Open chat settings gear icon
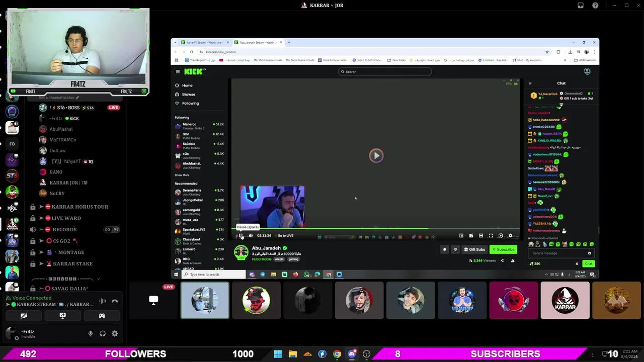 (577, 263)
